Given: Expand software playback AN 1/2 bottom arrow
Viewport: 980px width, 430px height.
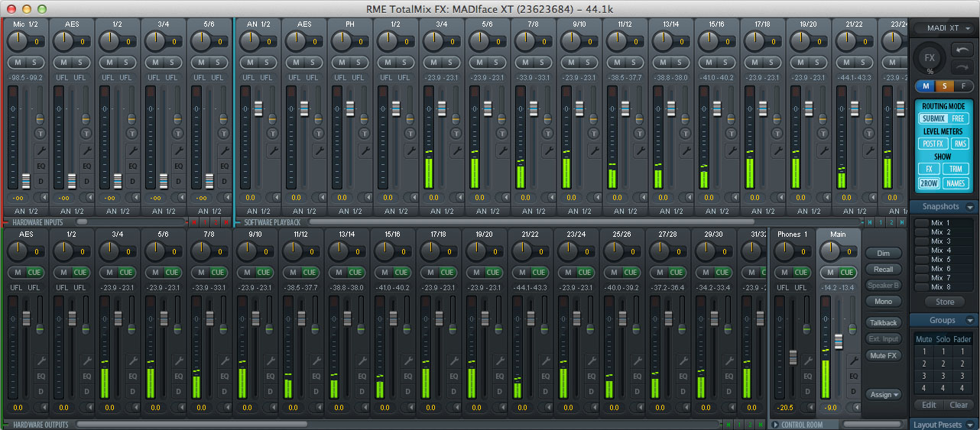Looking at the screenshot, I should [276, 198].
